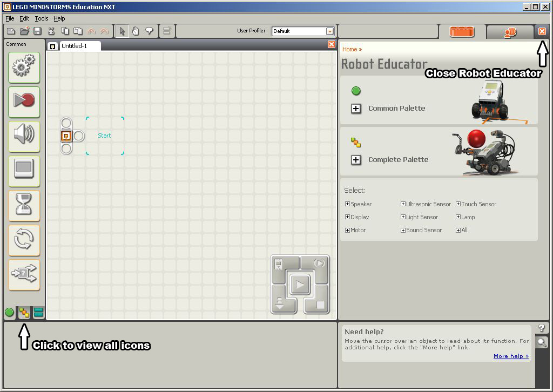Viewport: 553px width, 392px height.
Task: Expand the Speaker item under Select
Action: tap(347, 204)
